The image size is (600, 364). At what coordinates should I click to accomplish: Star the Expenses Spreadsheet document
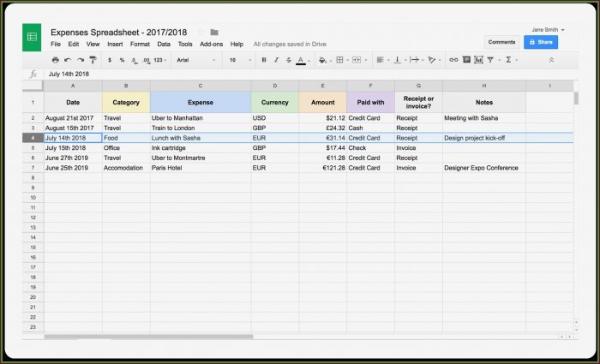[201, 33]
